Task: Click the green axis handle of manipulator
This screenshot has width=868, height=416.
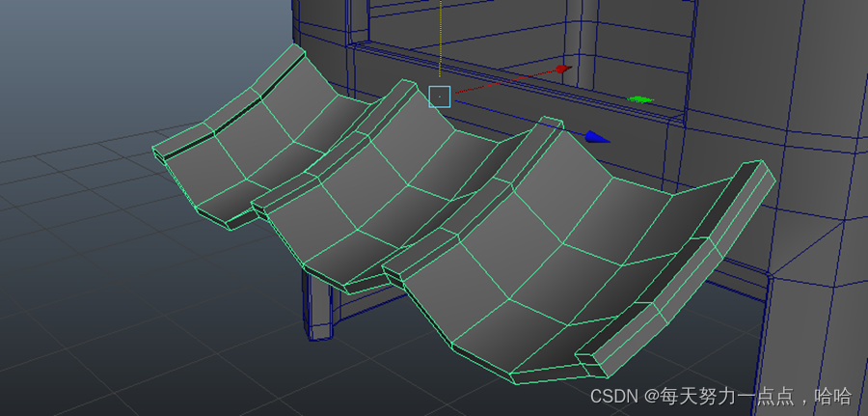Action: coord(639,99)
